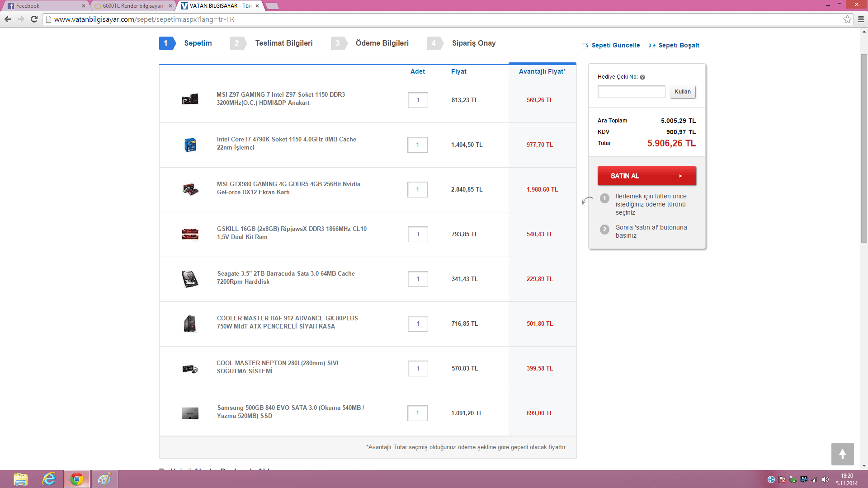The height and width of the screenshot is (488, 868).
Task: Bookmark page with star icon
Action: click(x=847, y=19)
